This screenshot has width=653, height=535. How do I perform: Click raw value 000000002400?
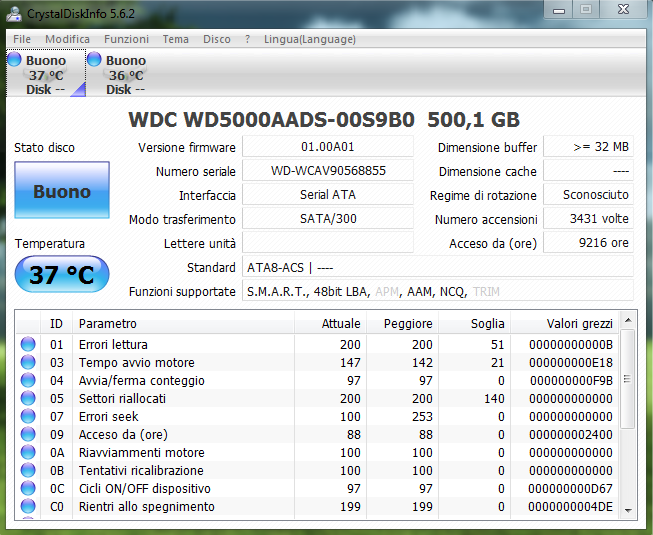coord(571,435)
